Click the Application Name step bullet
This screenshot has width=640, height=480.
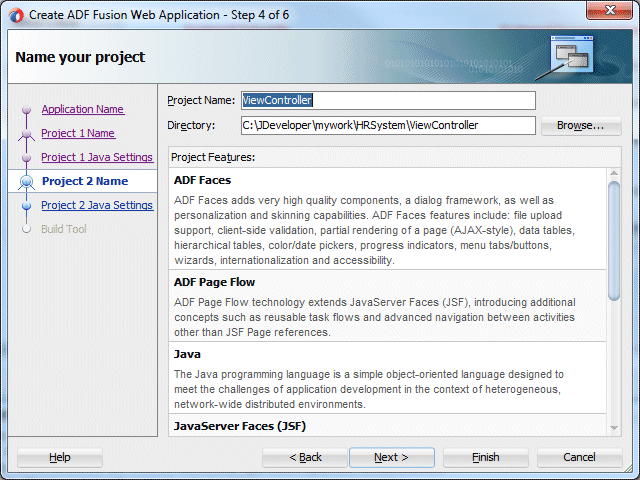click(x=27, y=109)
